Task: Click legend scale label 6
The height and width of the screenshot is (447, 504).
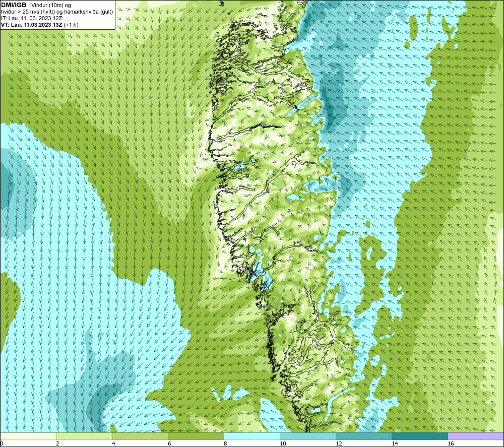Action: (169, 443)
